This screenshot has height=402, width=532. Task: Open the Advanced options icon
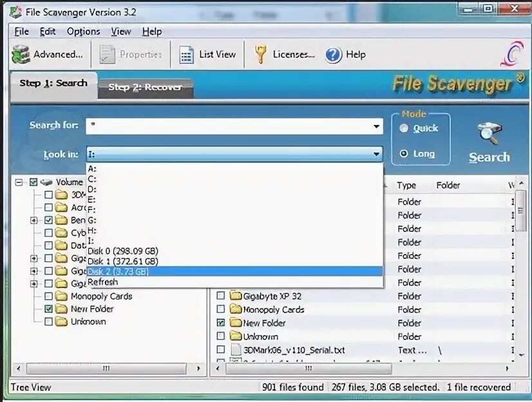tap(21, 55)
